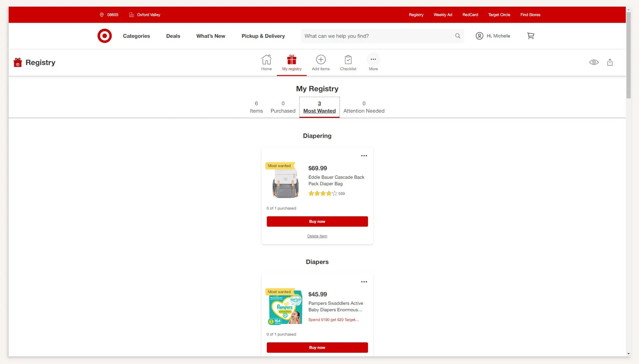This screenshot has width=639, height=364.
Task: Open options menu for Pampers Swaddlers item
Action: (x=364, y=282)
